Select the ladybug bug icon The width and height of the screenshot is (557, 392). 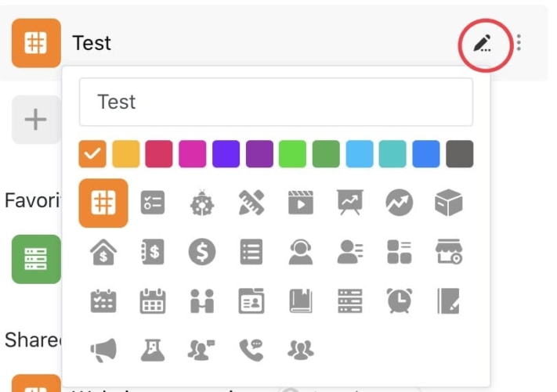(202, 203)
